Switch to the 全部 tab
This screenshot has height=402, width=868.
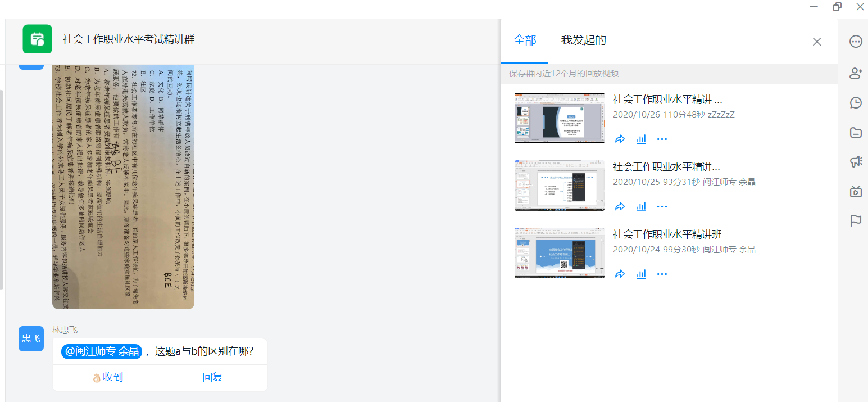(x=525, y=40)
